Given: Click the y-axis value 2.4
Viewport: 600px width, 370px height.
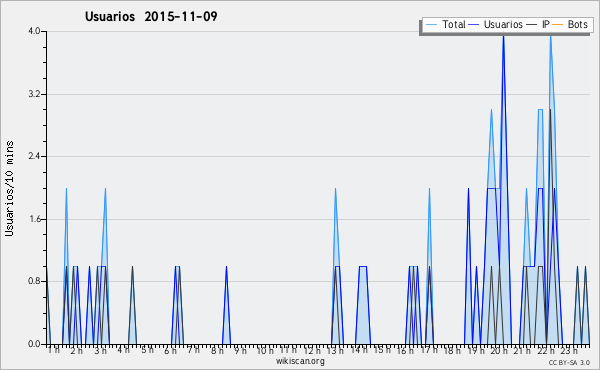Looking at the screenshot, I should (x=34, y=156).
